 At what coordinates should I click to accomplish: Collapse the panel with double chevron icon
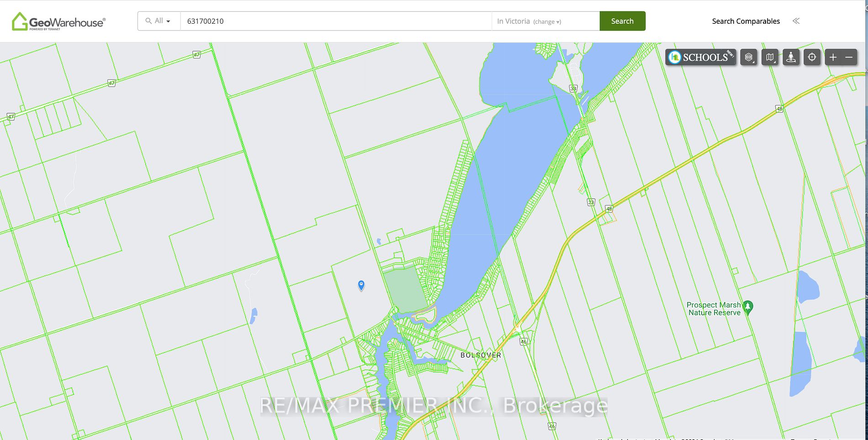tap(796, 21)
